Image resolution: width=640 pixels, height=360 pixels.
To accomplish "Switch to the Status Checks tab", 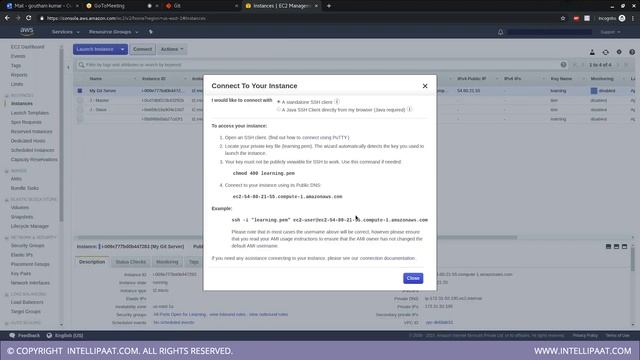I will [x=131, y=262].
